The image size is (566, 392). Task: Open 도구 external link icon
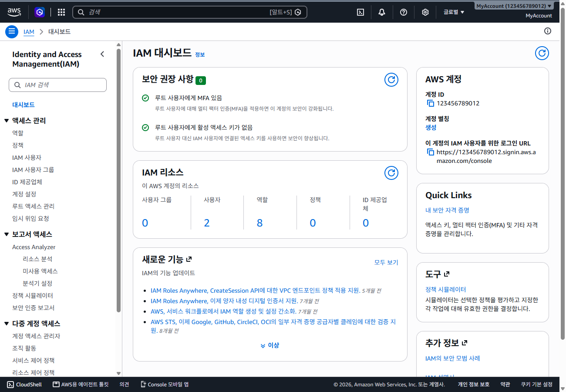pyautogui.click(x=447, y=274)
